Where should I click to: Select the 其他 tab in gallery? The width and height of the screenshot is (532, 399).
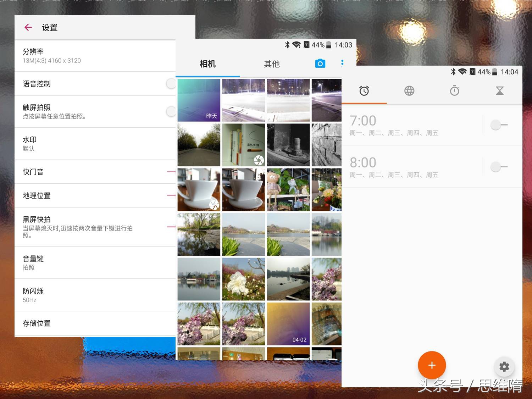point(272,64)
